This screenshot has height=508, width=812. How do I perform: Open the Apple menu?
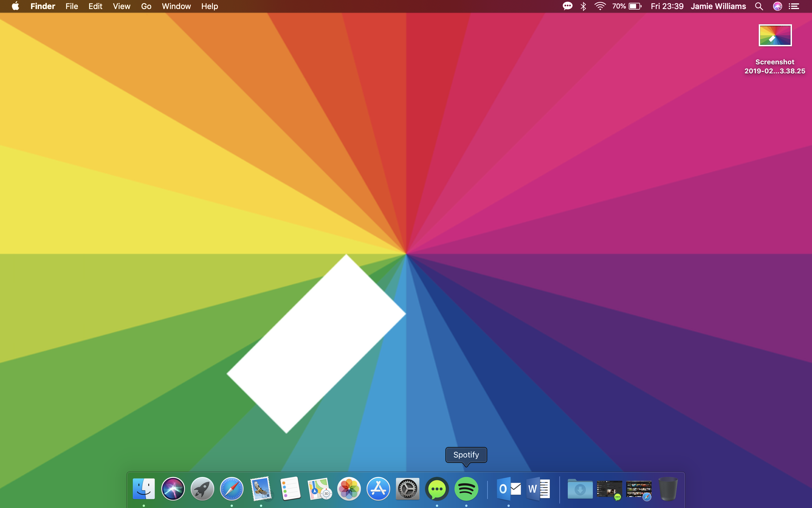[16, 6]
